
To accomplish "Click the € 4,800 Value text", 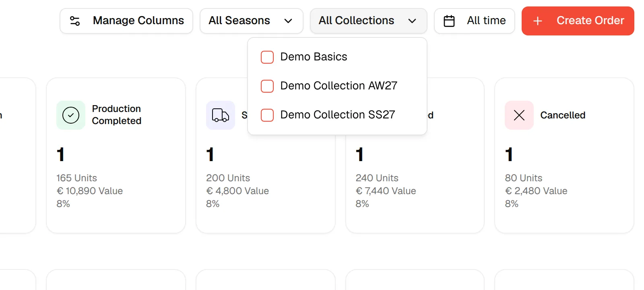I will point(237,191).
